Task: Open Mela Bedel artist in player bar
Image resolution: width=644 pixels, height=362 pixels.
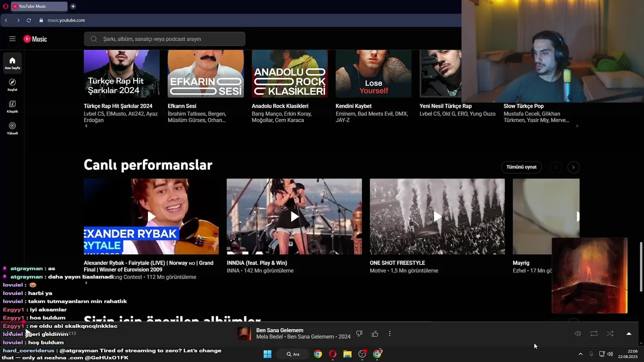Action: pos(270,337)
